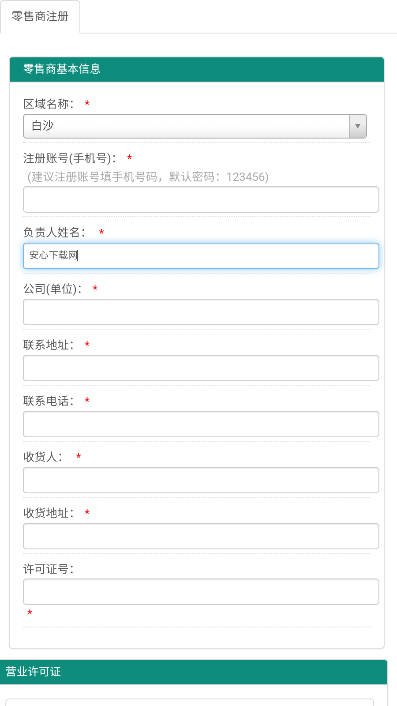This screenshot has height=706, width=397.
Task: Click the 区域名称 label
Action: coord(49,104)
